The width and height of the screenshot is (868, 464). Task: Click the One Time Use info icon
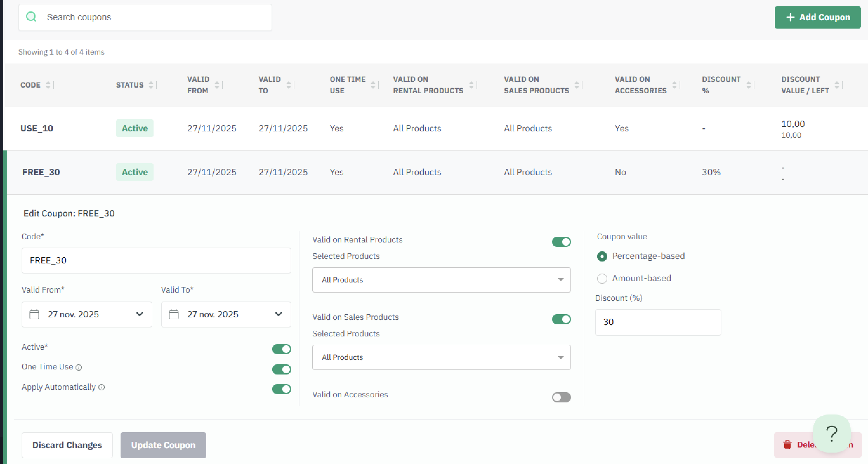(79, 367)
